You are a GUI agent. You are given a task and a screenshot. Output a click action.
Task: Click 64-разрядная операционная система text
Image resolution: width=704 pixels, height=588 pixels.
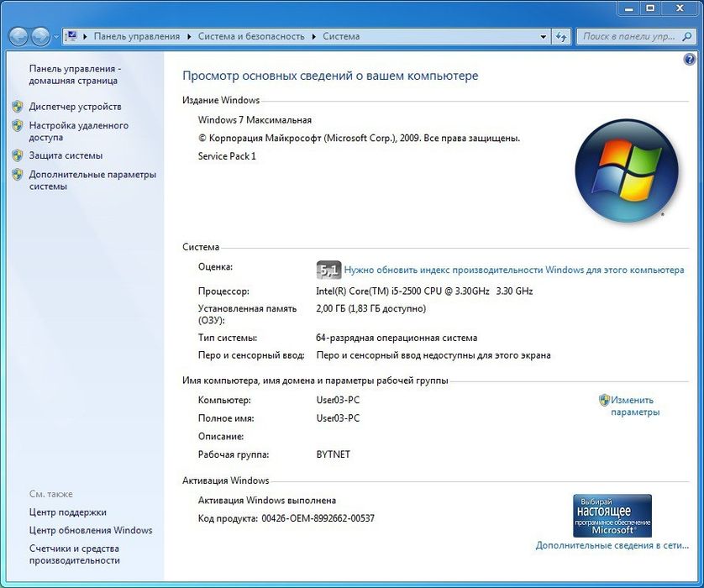coord(397,338)
